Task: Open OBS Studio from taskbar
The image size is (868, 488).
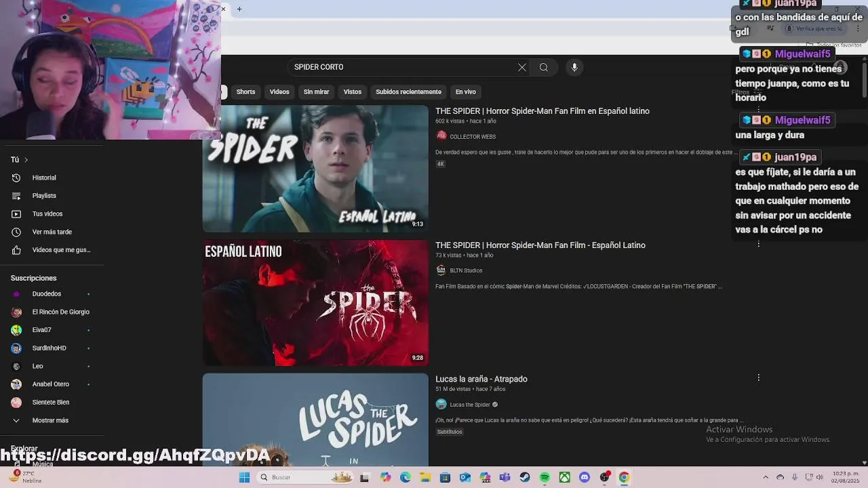Action: 604,477
